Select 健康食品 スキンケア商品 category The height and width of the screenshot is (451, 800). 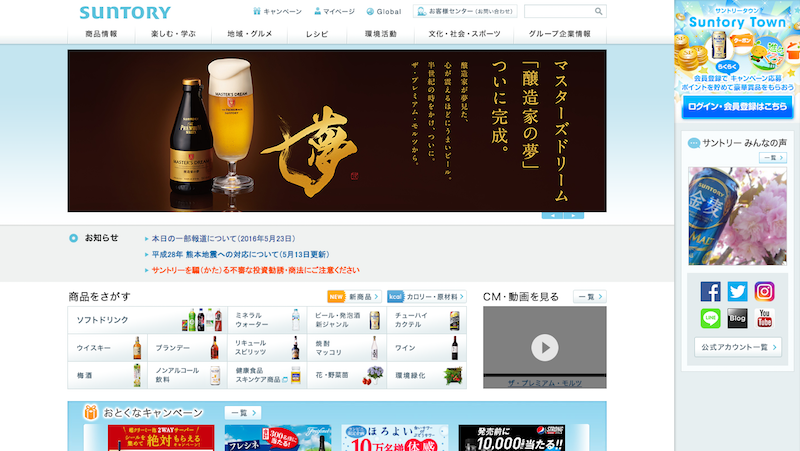267,375
